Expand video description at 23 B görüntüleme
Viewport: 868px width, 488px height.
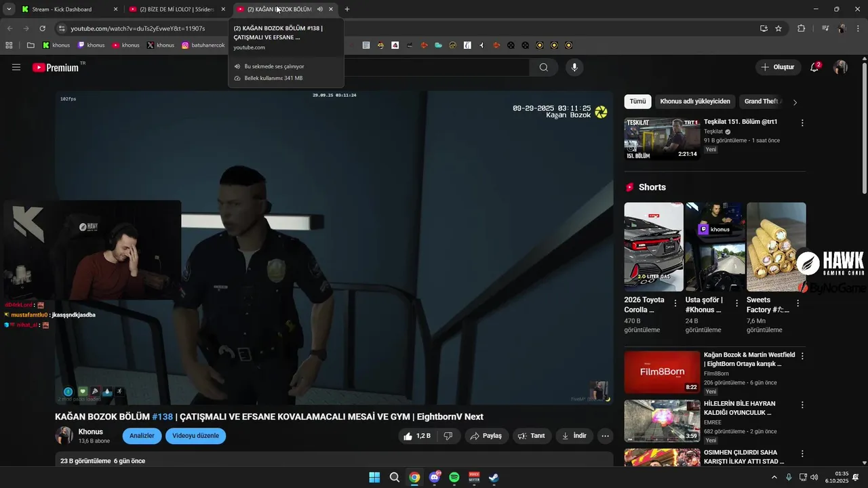coord(334,461)
